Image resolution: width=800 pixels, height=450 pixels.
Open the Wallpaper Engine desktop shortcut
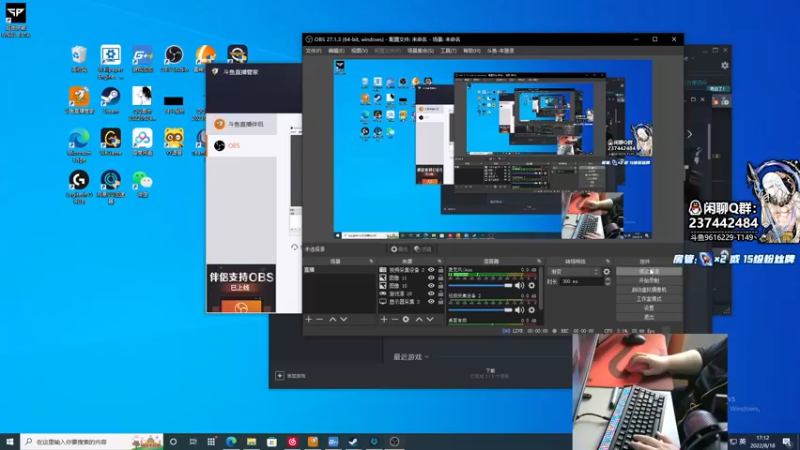pos(111,61)
